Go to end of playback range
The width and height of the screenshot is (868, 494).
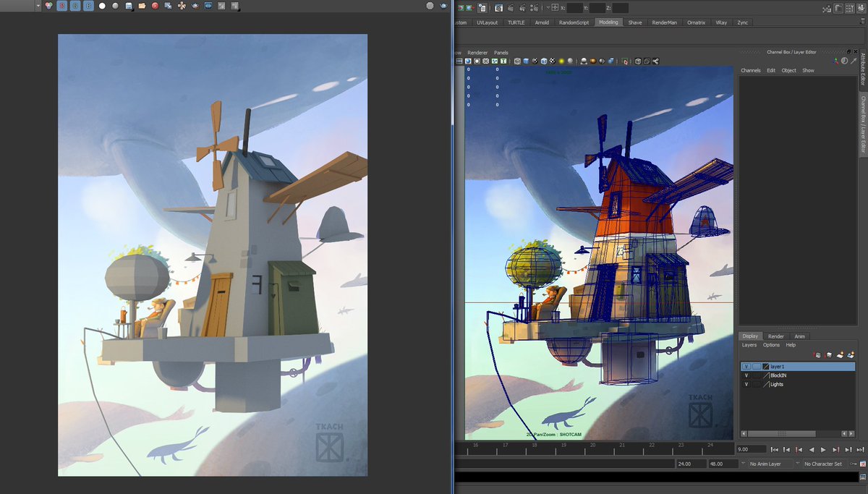[x=860, y=450]
